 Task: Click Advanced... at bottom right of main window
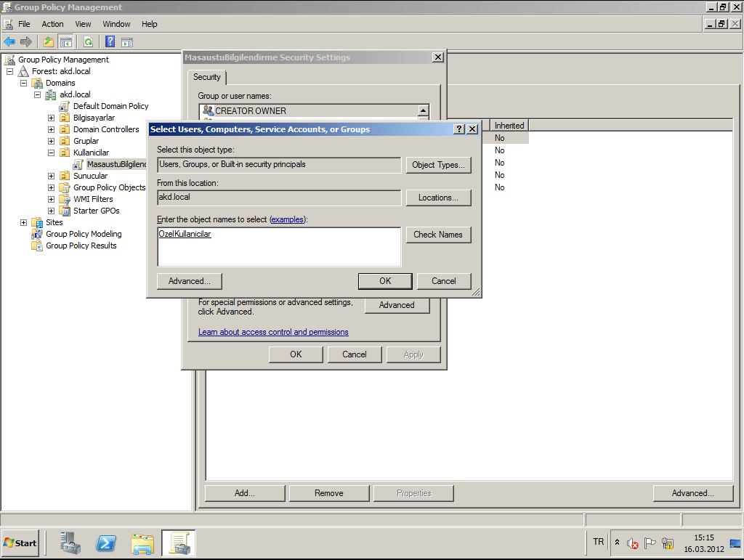(692, 493)
